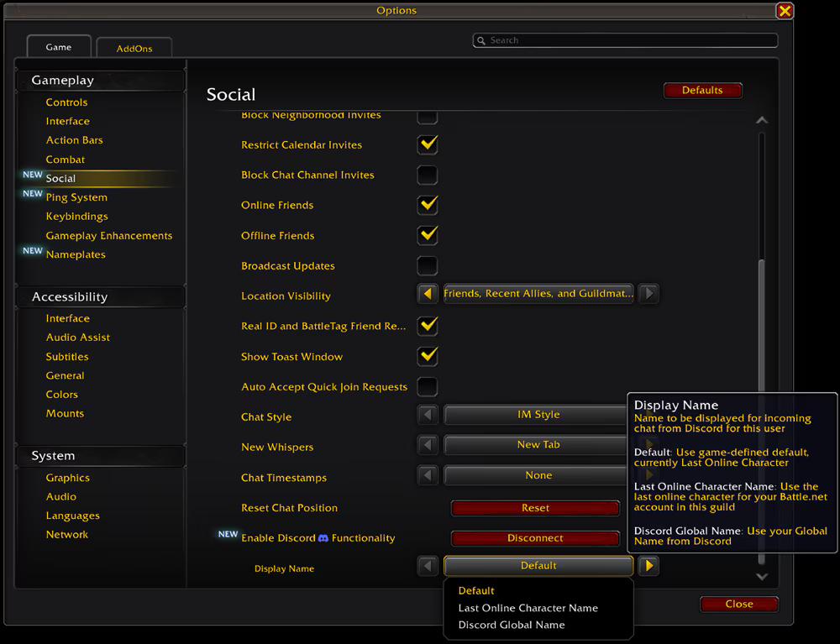This screenshot has height=644, width=840.
Task: Click the options Search field
Action: click(x=625, y=40)
